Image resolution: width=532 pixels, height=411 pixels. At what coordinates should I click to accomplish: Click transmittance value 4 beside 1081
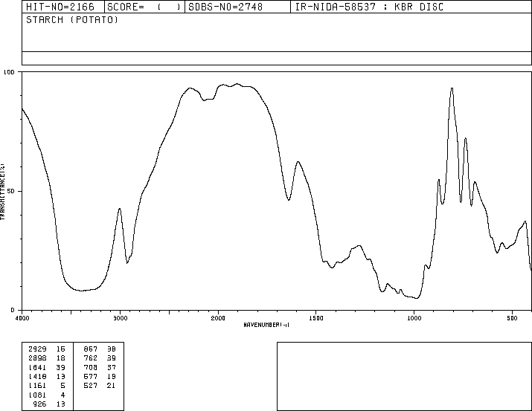coord(63,395)
